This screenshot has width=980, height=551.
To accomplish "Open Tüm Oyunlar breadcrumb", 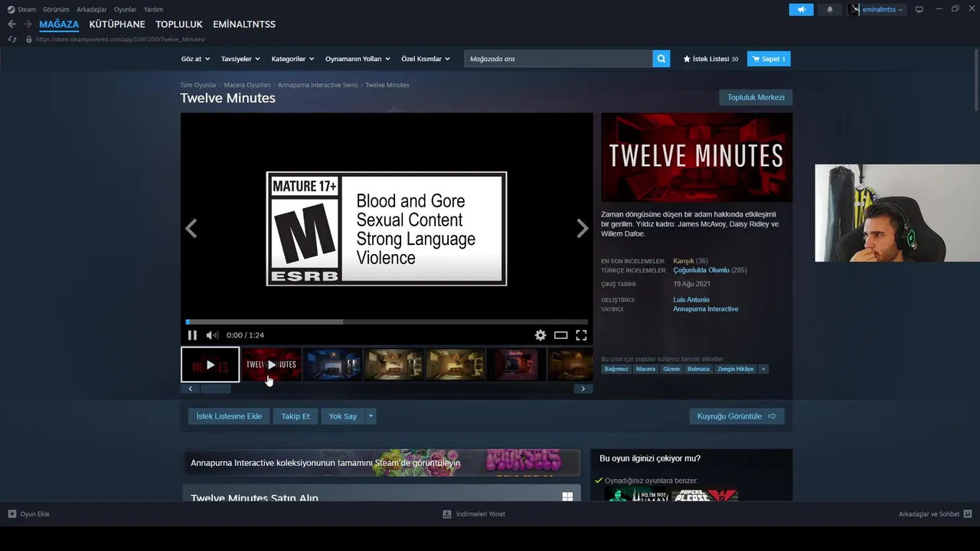I will click(198, 85).
